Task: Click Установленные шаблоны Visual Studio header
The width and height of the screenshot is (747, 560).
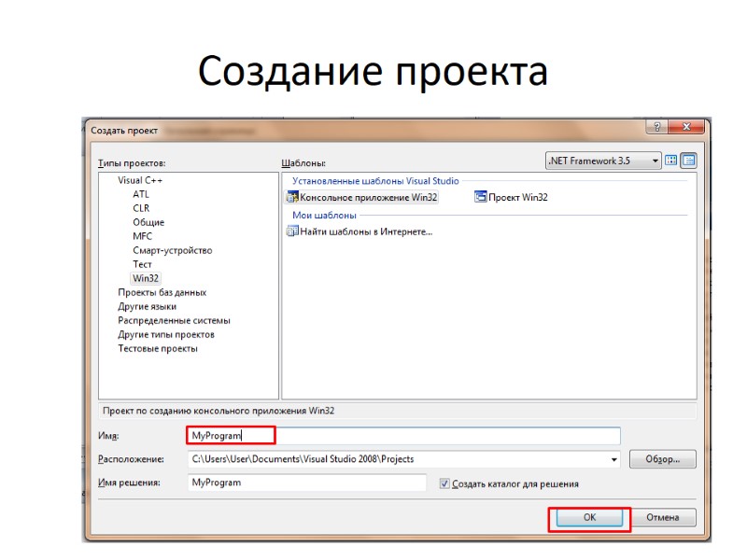Action: [375, 181]
